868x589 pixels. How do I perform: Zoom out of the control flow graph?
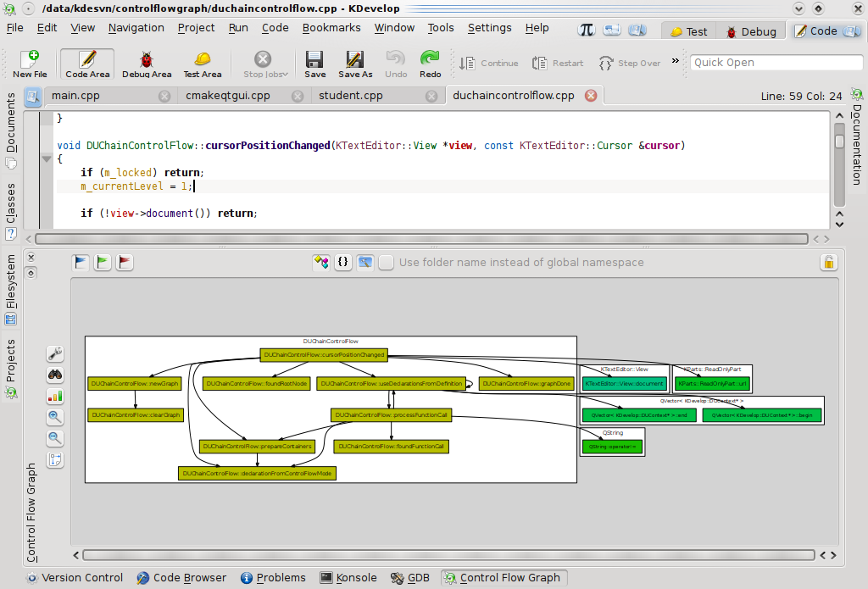(x=55, y=437)
